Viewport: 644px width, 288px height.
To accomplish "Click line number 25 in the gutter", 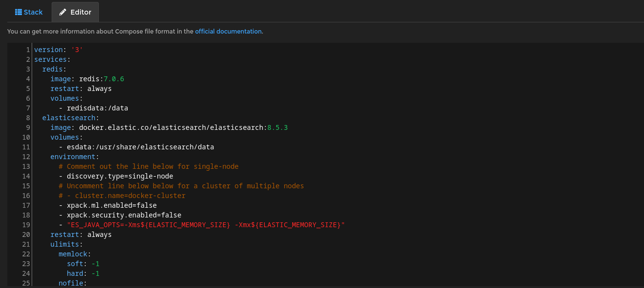I will (x=26, y=283).
